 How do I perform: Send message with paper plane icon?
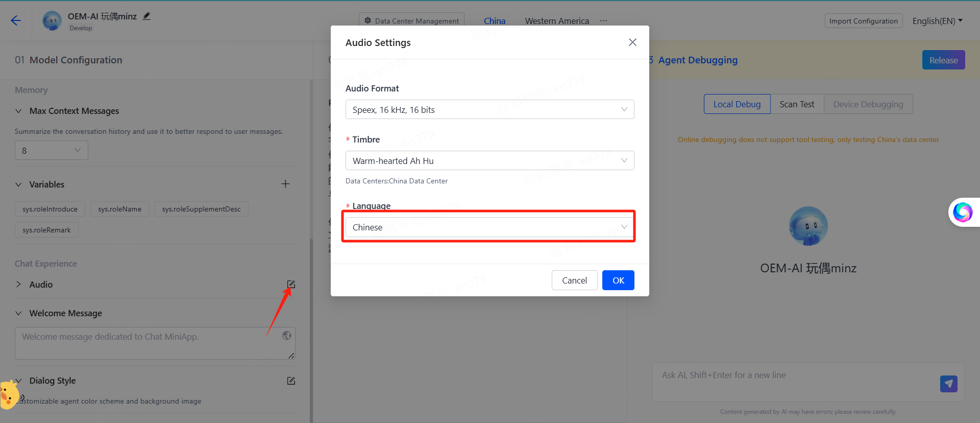948,384
